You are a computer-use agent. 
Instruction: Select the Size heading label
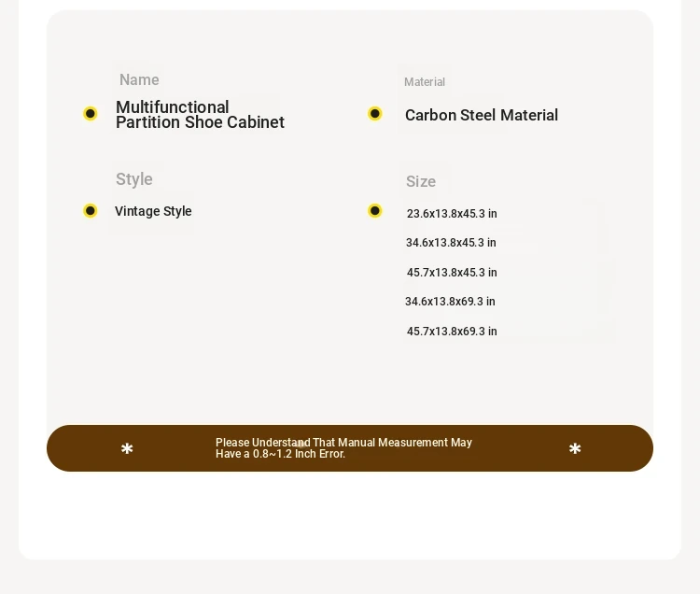coord(421,182)
